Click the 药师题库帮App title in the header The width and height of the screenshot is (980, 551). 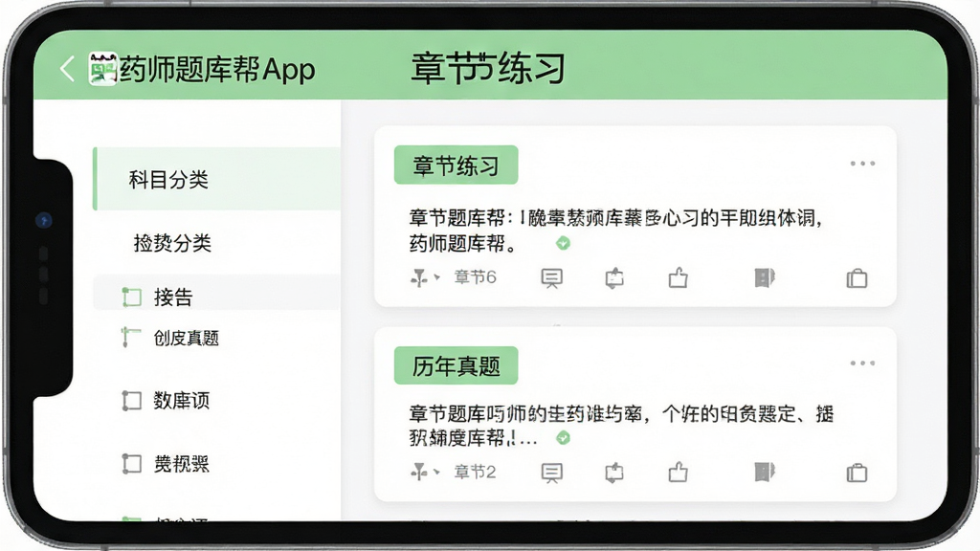tap(217, 69)
